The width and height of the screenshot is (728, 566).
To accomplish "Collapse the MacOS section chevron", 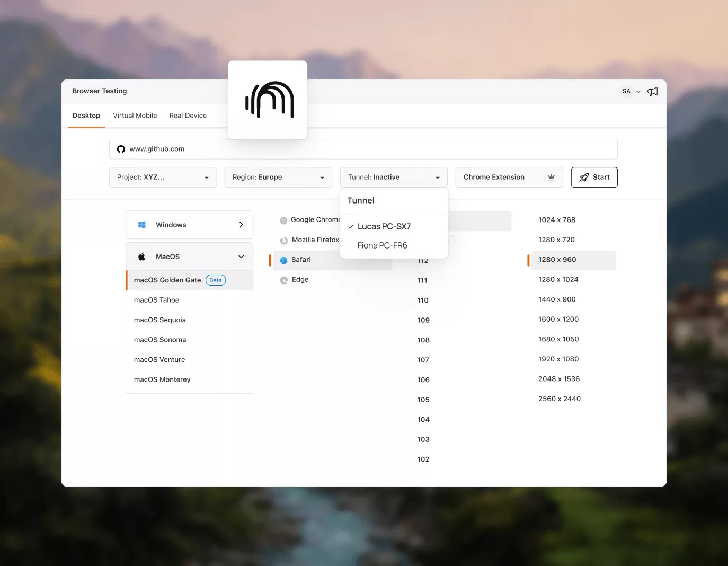I will [241, 257].
